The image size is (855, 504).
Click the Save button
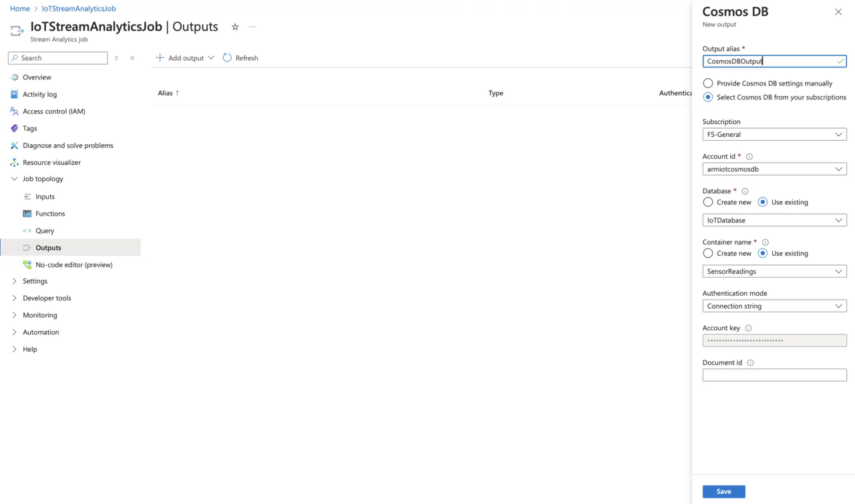coord(723,492)
